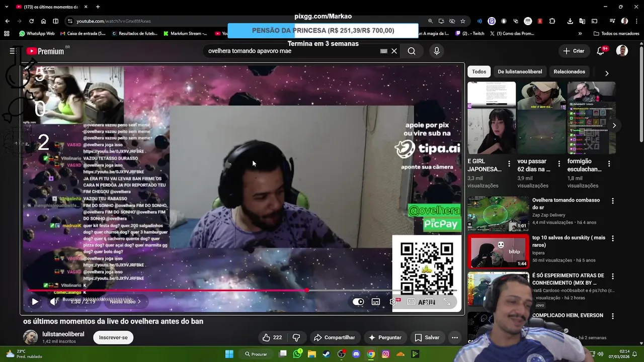The width and height of the screenshot is (644, 362).
Task: Open a new browser tab
Action: coord(98,7)
